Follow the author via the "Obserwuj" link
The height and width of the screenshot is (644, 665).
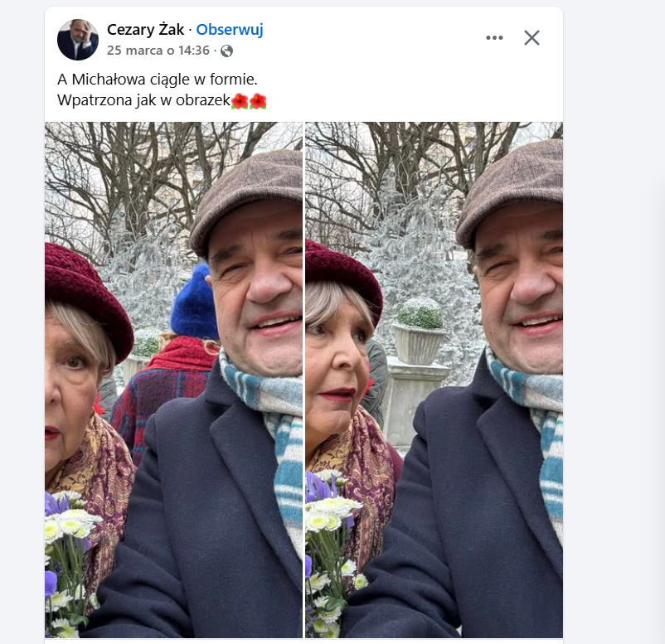pyautogui.click(x=230, y=30)
